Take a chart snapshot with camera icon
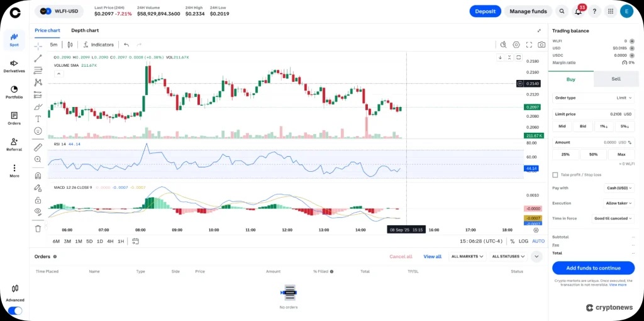Image resolution: width=644 pixels, height=321 pixels. coord(541,45)
